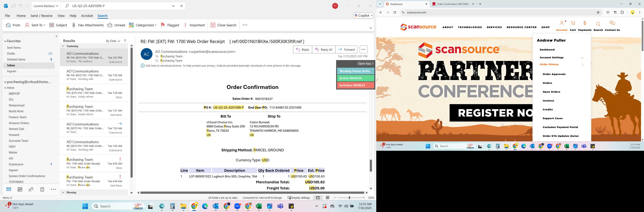
Task: Open Tasks from Outlook navigation bar
Action: click(x=42, y=189)
